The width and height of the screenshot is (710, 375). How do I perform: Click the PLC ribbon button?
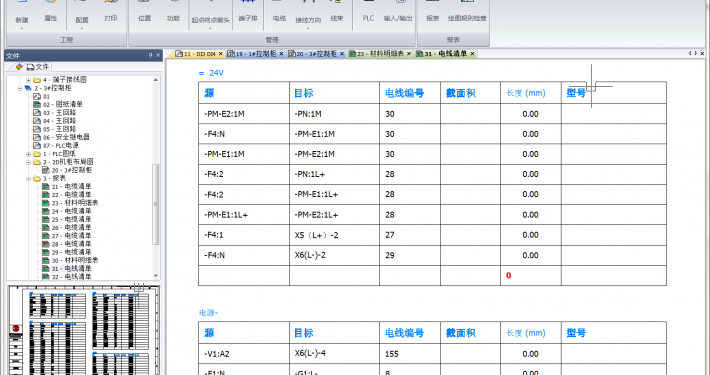368,18
